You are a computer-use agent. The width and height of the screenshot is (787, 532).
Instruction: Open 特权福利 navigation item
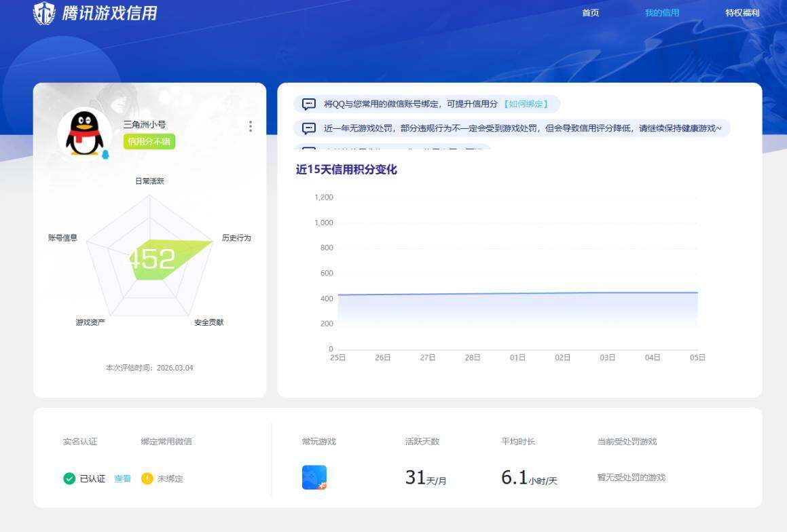742,13
